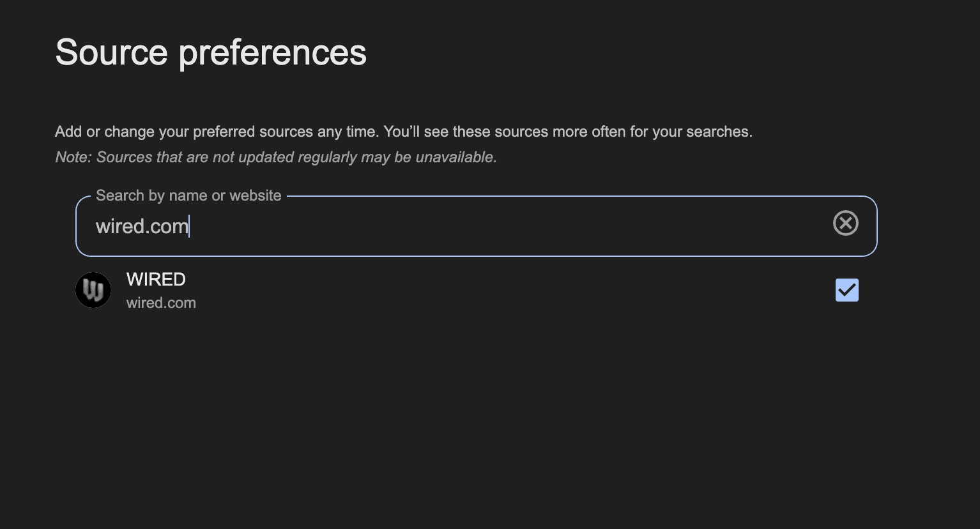Image resolution: width=980 pixels, height=529 pixels.
Task: Focus the 'Search by name or website' field
Action: (476, 226)
